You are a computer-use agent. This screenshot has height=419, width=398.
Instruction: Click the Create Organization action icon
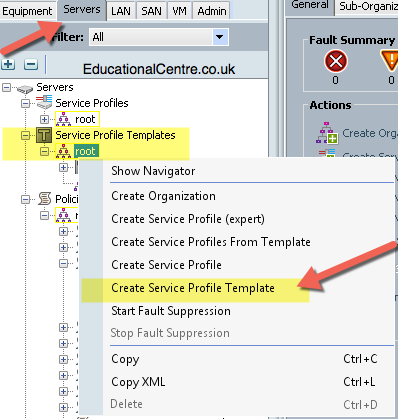pos(327,133)
